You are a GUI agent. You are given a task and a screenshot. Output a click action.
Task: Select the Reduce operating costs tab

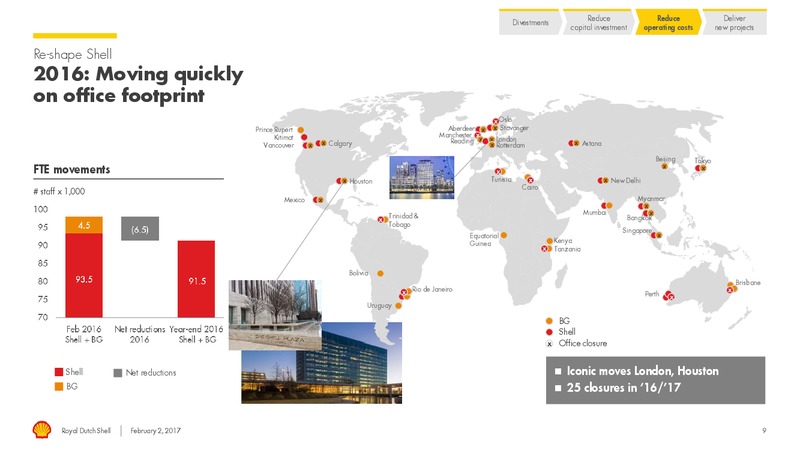coord(668,22)
